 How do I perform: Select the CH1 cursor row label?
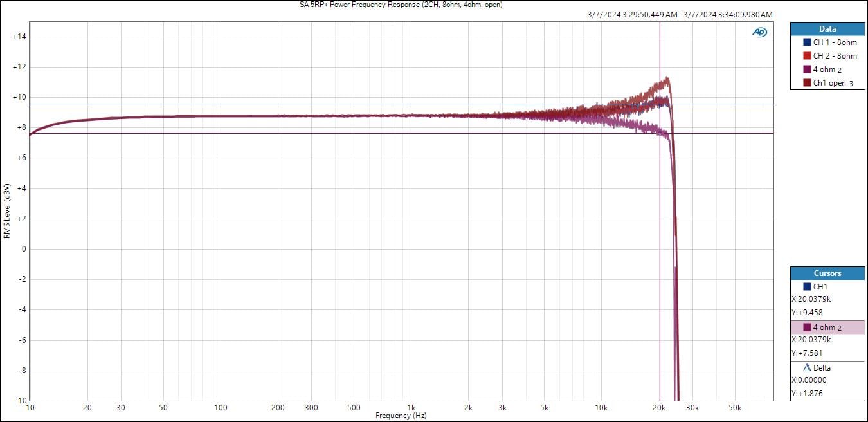(x=820, y=287)
